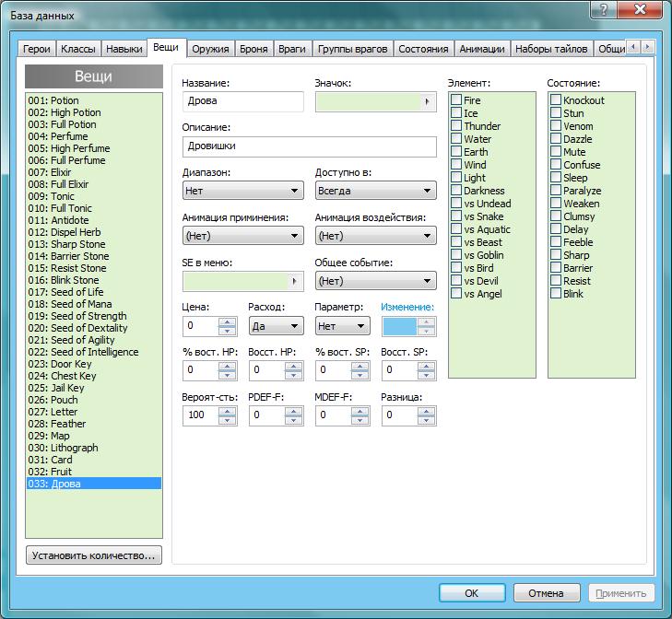
Task: Open the Значок icon picker arrow
Action: pos(427,102)
